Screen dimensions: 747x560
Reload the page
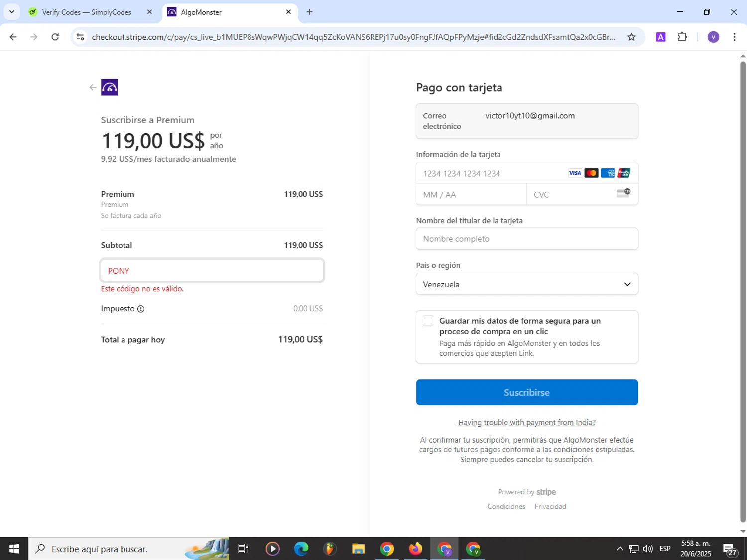(55, 37)
